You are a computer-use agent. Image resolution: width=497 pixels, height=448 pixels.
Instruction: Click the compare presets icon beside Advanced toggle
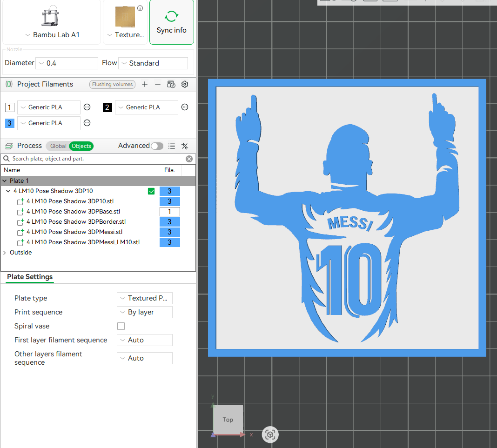[185, 146]
